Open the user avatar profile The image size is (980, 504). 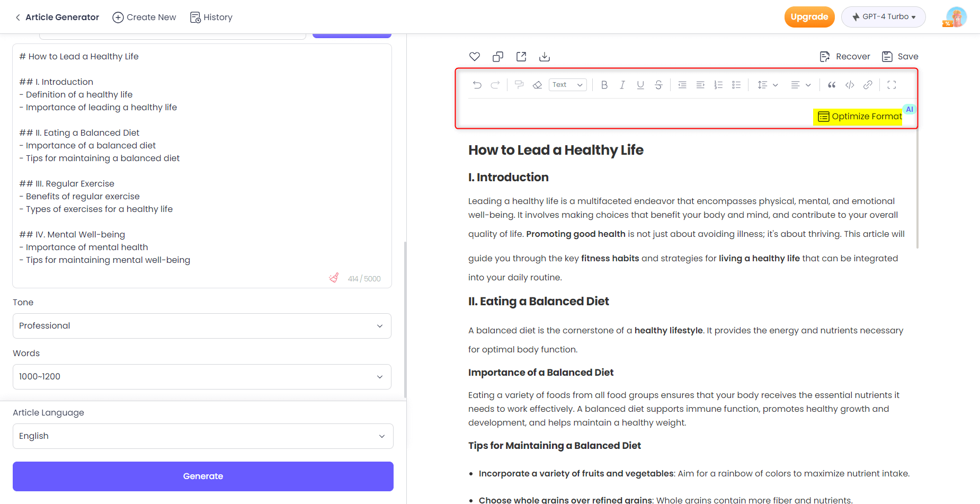pyautogui.click(x=956, y=17)
